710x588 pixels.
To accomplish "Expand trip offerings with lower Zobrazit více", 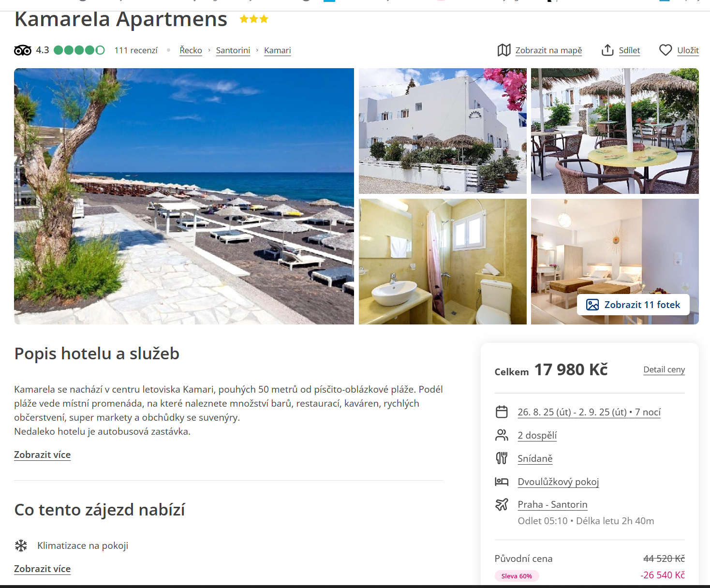I will click(43, 569).
